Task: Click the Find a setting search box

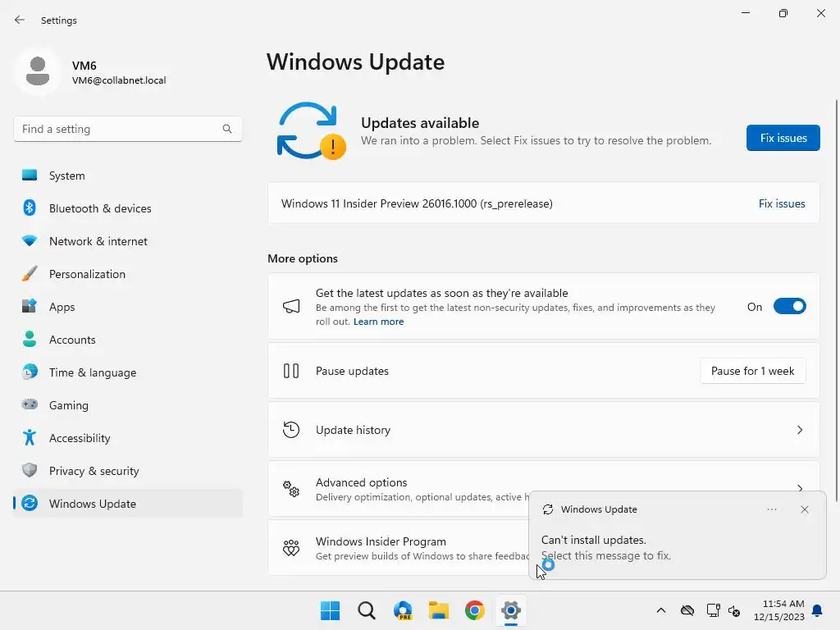Action: coord(128,129)
